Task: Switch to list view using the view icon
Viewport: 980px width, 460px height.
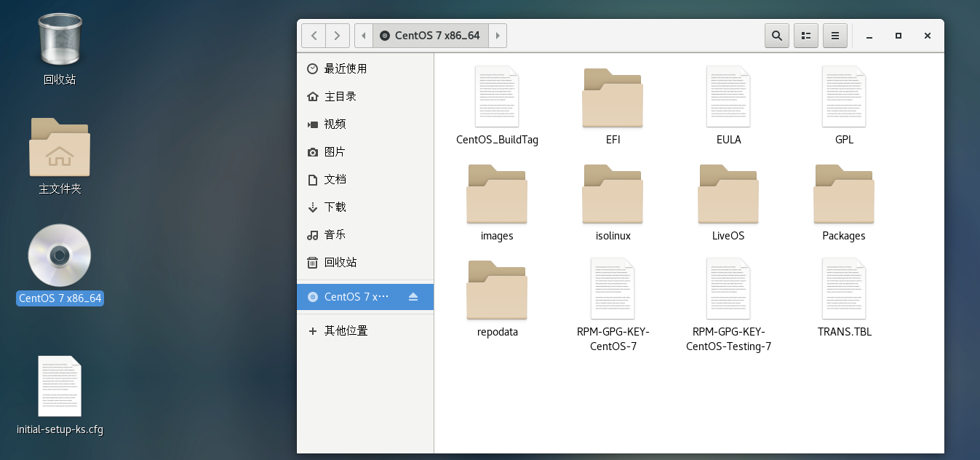Action: click(805, 35)
